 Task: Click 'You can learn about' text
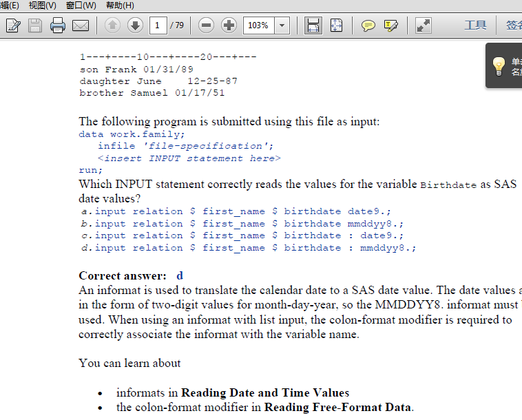pos(129,363)
